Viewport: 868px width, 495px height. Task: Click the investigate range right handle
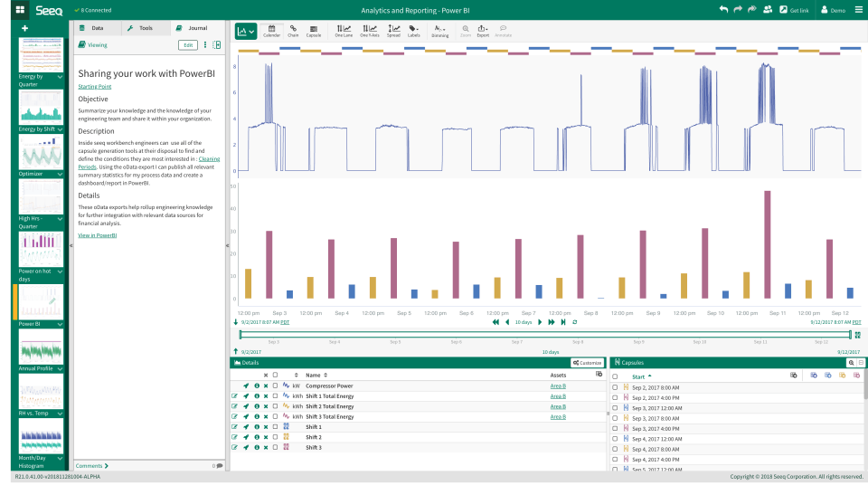(x=850, y=334)
